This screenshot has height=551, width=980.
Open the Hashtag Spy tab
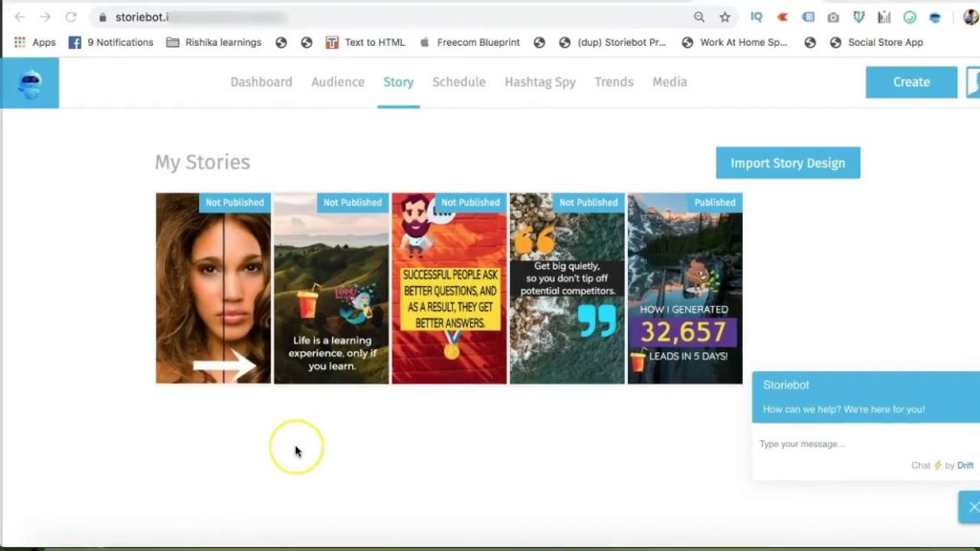coord(540,82)
